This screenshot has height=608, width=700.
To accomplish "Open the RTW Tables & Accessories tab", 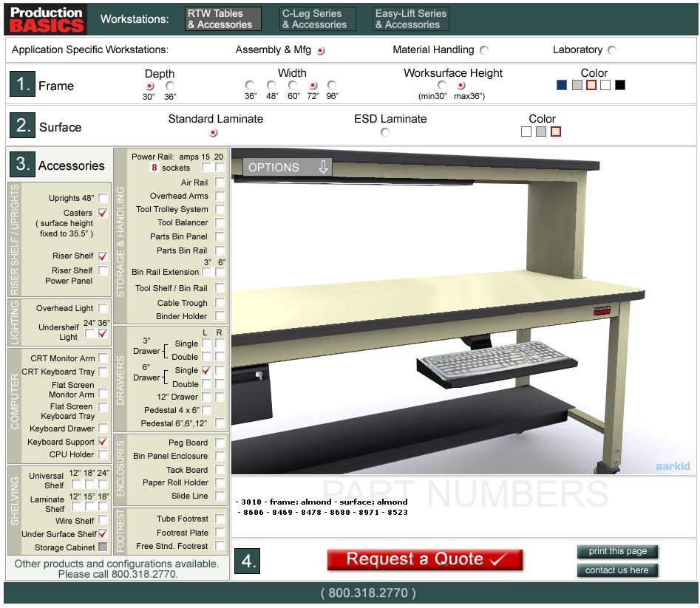I will 223,19.
